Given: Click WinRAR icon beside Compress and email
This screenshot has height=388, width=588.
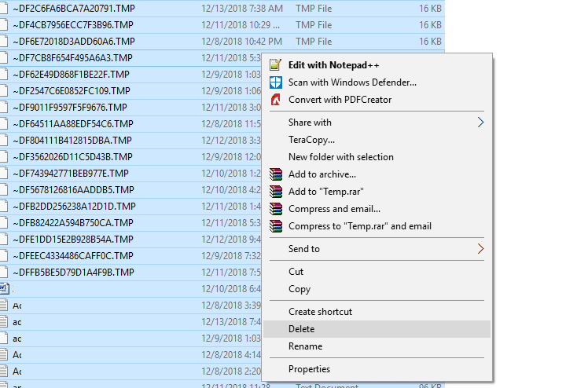Looking at the screenshot, I should point(276,209).
